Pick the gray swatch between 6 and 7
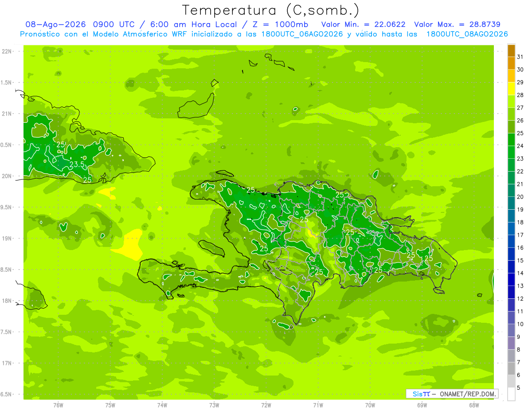The width and height of the screenshot is (532, 411). [x=511, y=368]
